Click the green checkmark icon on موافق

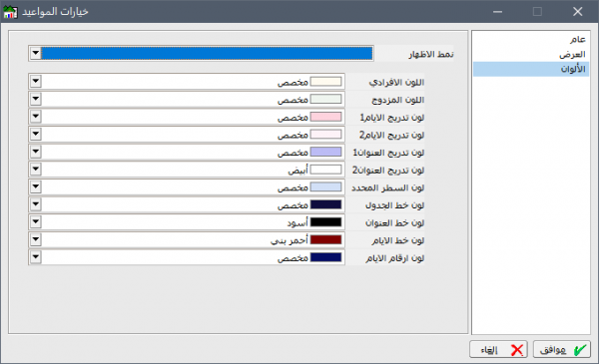[x=579, y=349]
